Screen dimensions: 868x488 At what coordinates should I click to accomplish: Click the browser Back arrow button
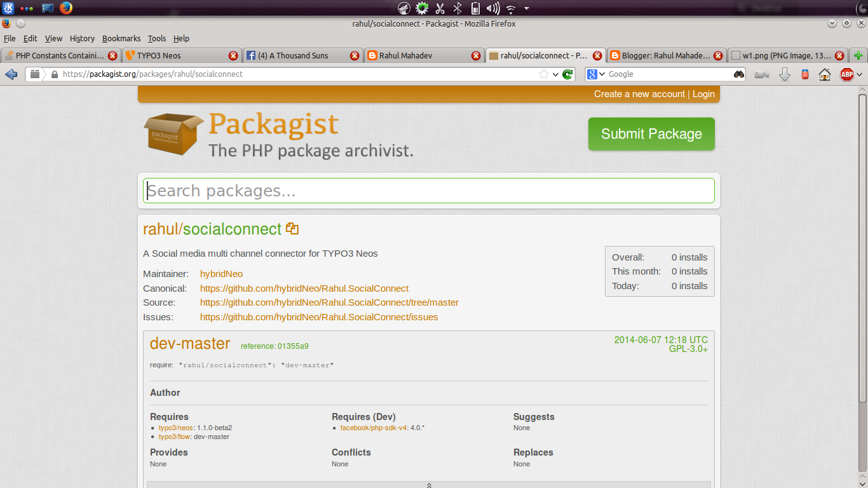(x=11, y=74)
